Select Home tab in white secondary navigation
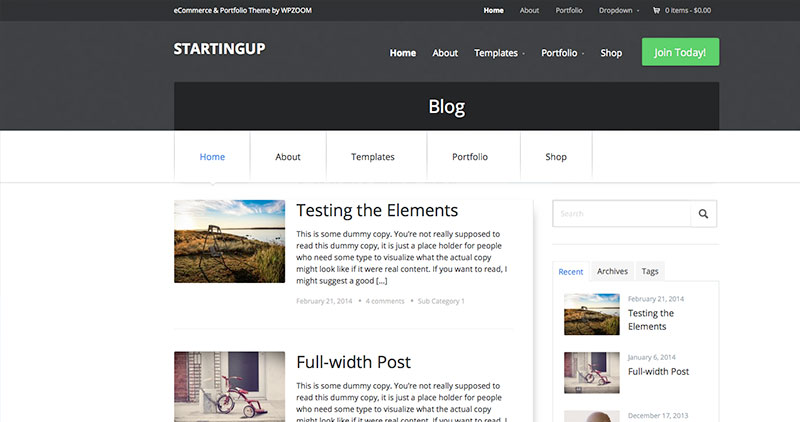Viewport: 800px width, 422px height. [x=212, y=157]
